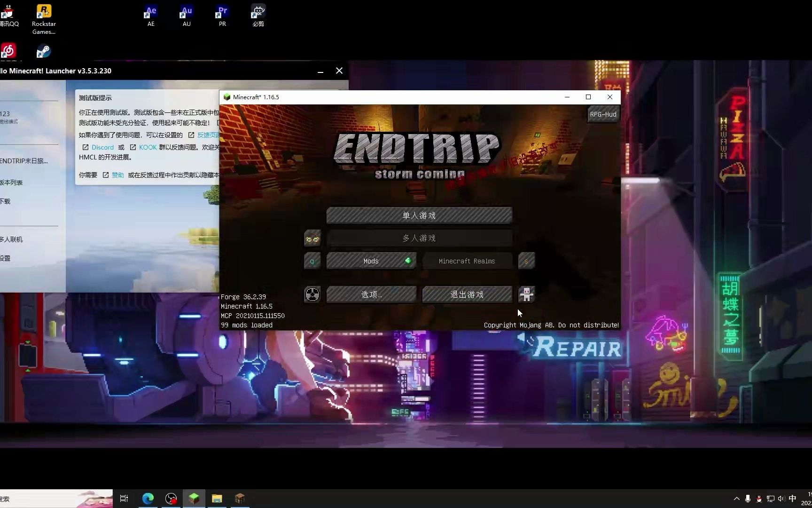This screenshot has height=508, width=812.
Task: Click the RPG-Hud button
Action: [x=603, y=114]
